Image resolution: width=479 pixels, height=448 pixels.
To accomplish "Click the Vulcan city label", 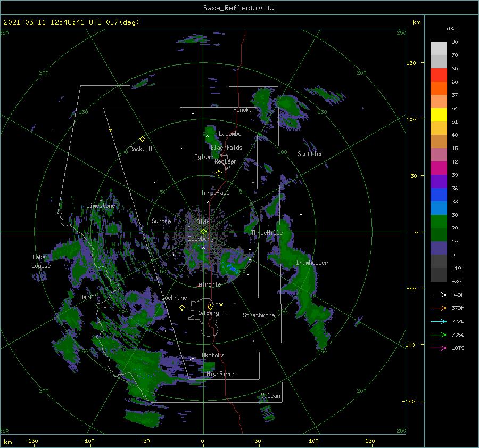I will click(271, 396).
